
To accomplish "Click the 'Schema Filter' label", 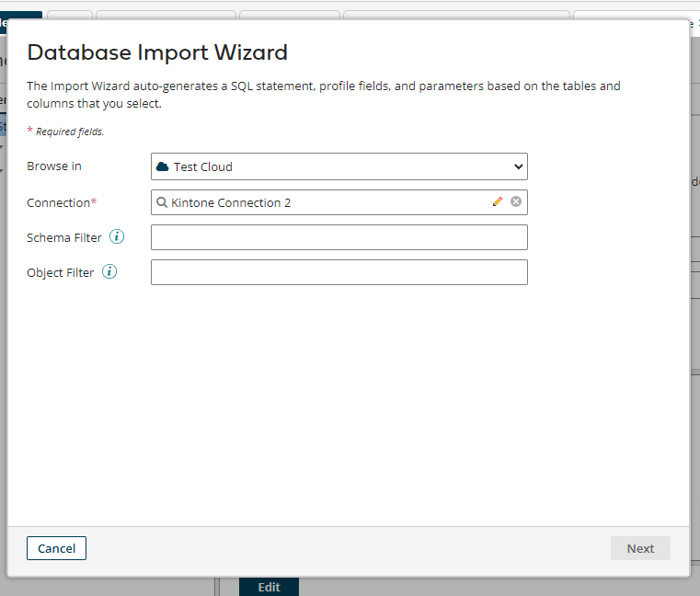I will 64,237.
